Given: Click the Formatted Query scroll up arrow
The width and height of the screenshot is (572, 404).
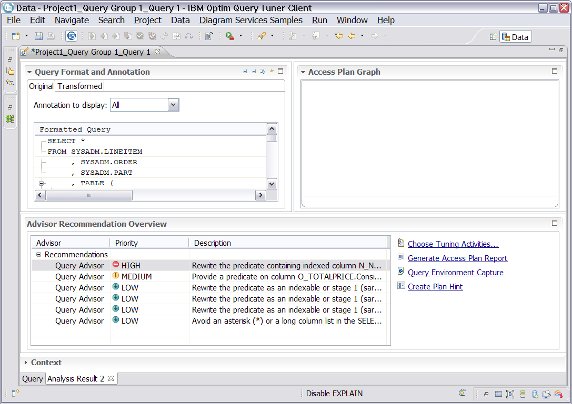Looking at the screenshot, I should [x=272, y=130].
